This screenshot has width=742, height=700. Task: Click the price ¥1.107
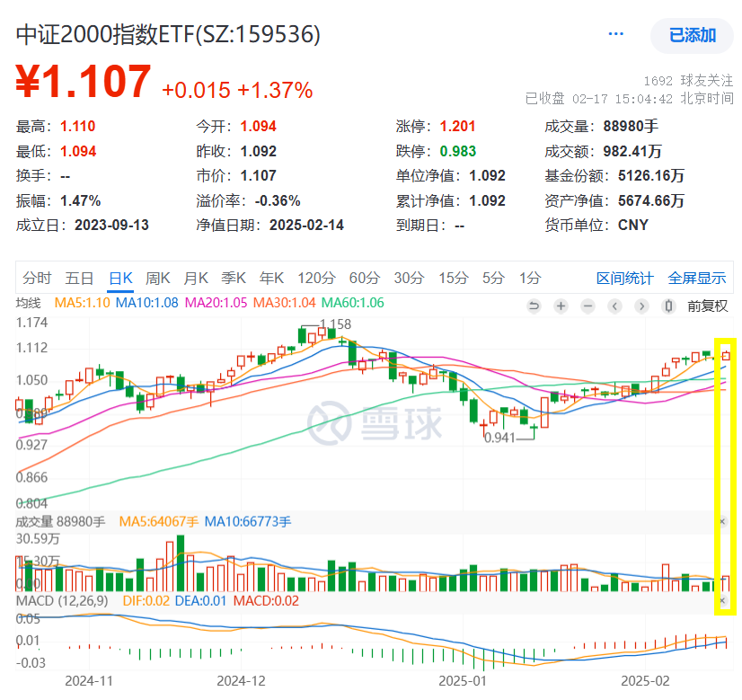tap(84, 83)
